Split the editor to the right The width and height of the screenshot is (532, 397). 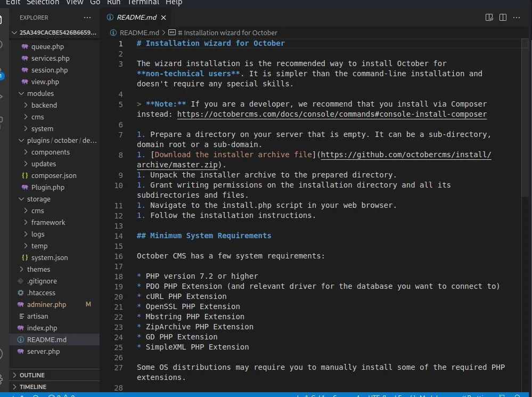tap(503, 18)
